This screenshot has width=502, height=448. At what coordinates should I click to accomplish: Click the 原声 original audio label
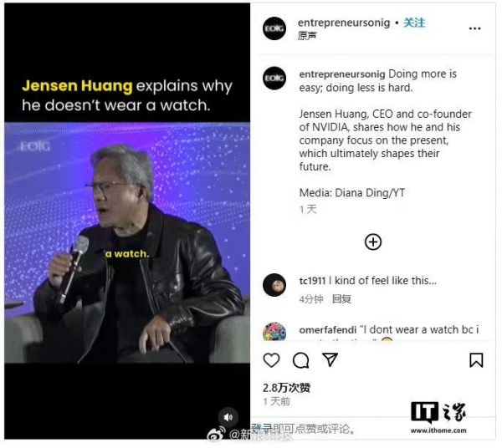(x=307, y=36)
